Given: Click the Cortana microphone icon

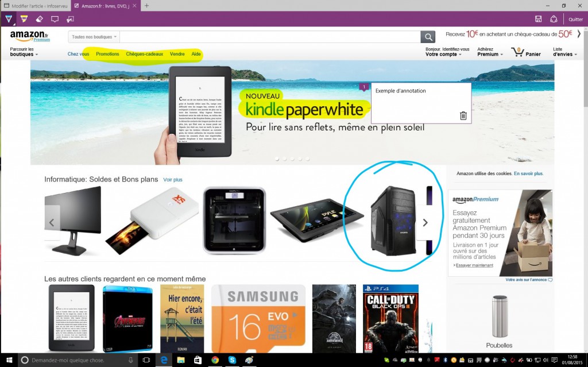Looking at the screenshot, I should tap(130, 360).
